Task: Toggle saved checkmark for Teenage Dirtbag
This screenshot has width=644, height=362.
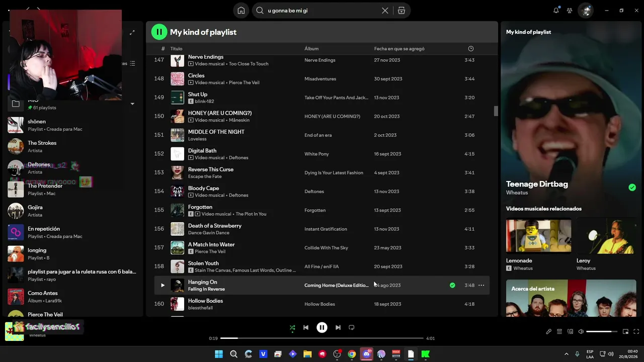Action: click(632, 188)
